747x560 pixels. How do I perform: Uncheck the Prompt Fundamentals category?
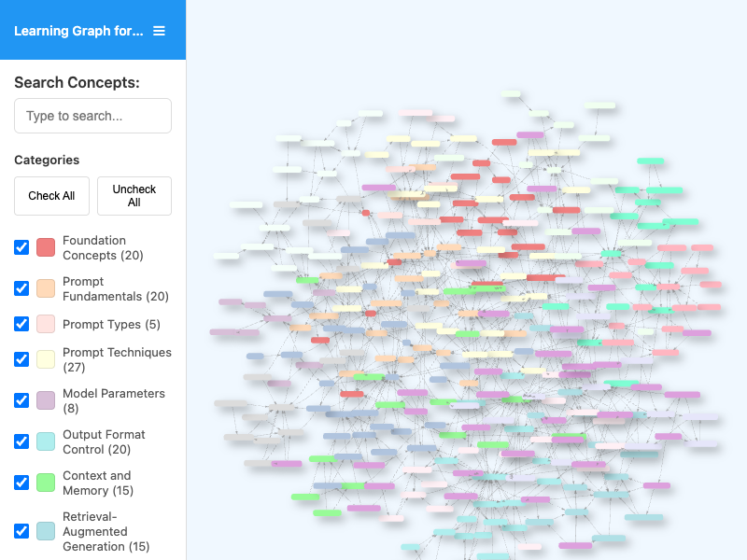(x=21, y=288)
